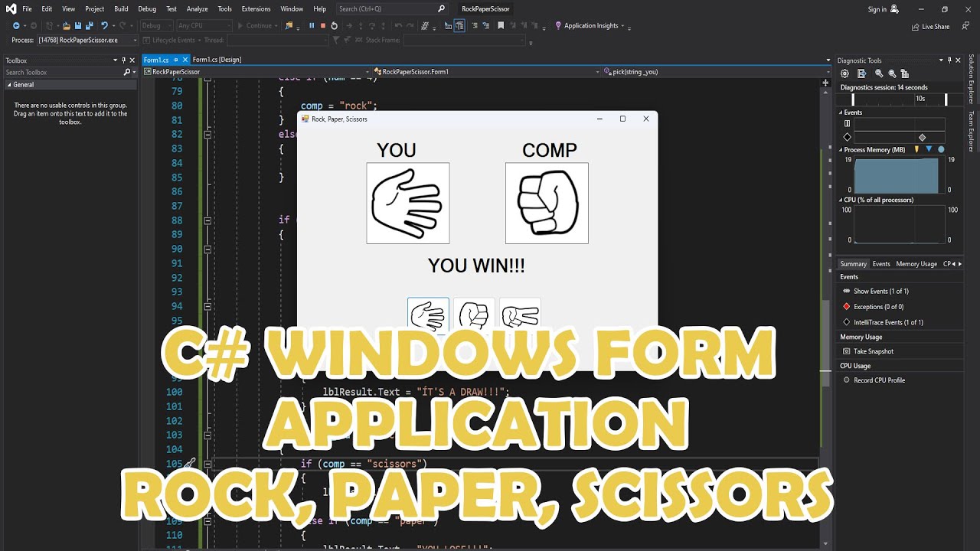Open the RockPaperScissor.Form1 class dropdown
Screen dimensions: 980x551
[x=487, y=72]
